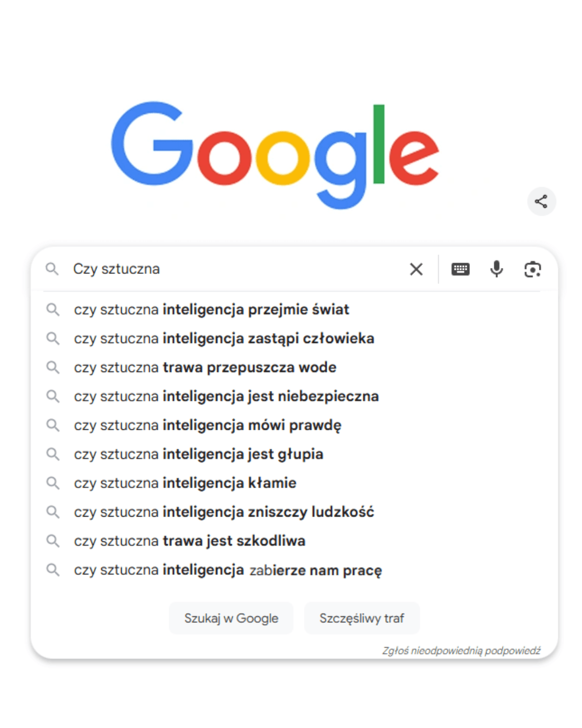Select suggestion 'czy sztuczna inteligencja zastąpi człowieka'
Image resolution: width=582 pixels, height=728 pixels.
pos(225,339)
